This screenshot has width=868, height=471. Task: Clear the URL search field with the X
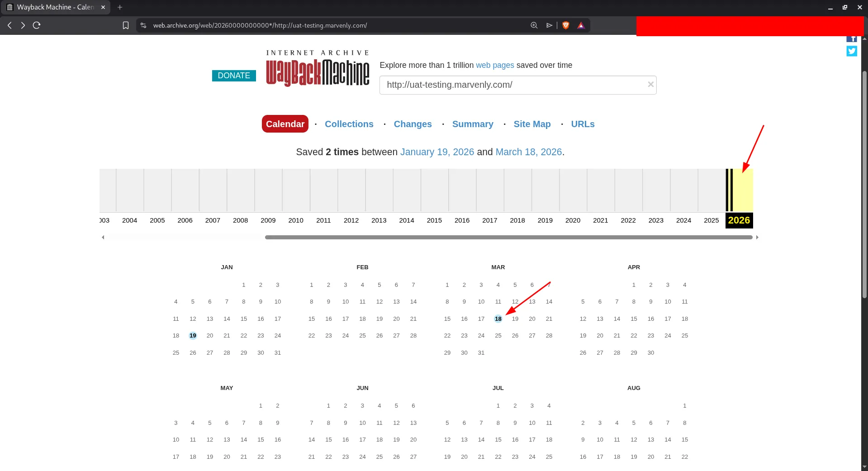(x=650, y=84)
